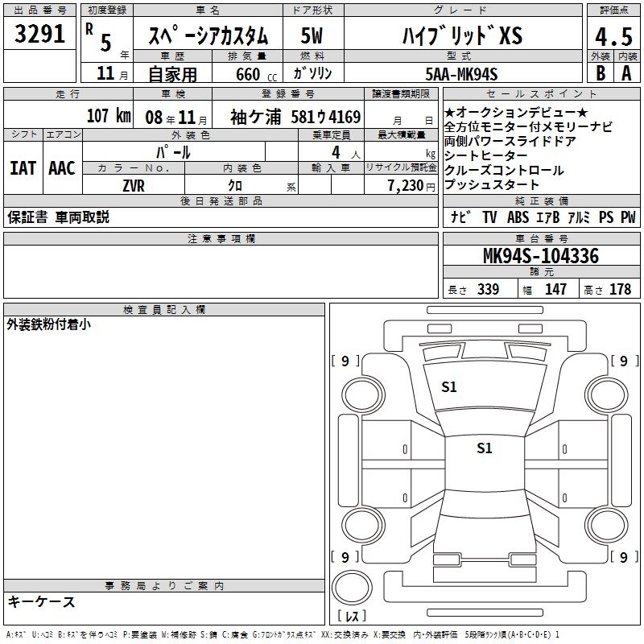The width and height of the screenshot is (644, 644).
Task: Select the car name スペーシアカスタム
Action: (208, 35)
